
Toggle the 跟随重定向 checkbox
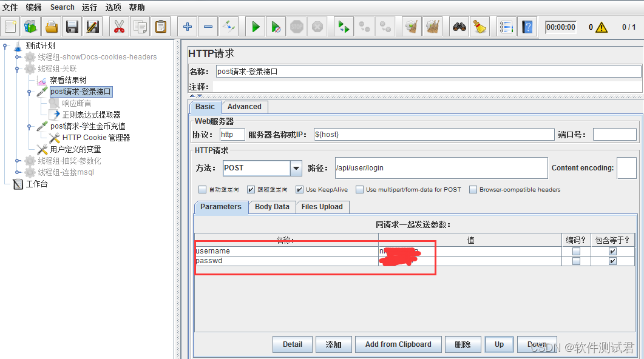coord(251,190)
